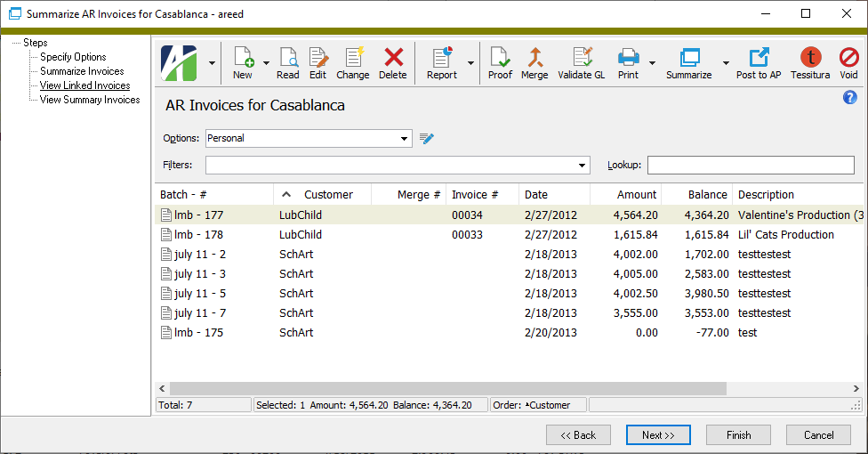868x454 pixels.
Task: Expand the Report dropdown arrow
Action: (x=470, y=63)
